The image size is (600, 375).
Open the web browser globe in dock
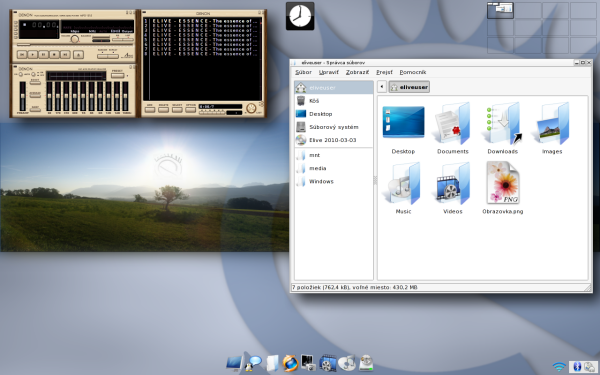pos(290,363)
